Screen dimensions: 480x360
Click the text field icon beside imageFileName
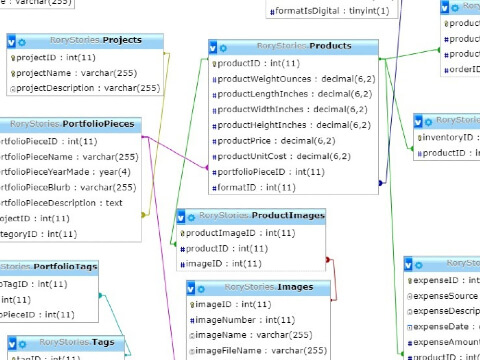(x=192, y=351)
